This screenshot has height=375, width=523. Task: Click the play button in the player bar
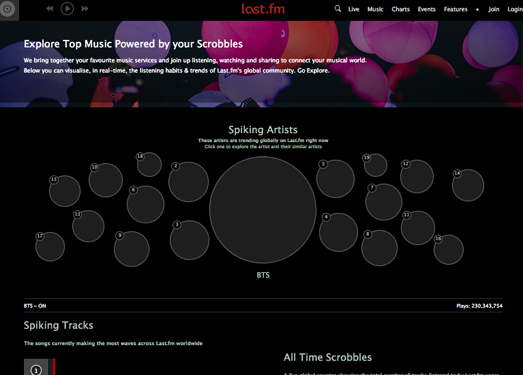tap(67, 8)
